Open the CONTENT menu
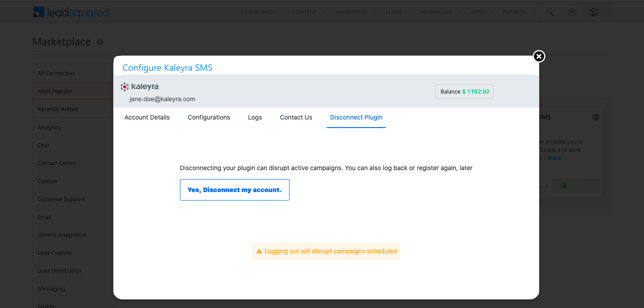This screenshot has height=308, width=644. pyautogui.click(x=304, y=12)
